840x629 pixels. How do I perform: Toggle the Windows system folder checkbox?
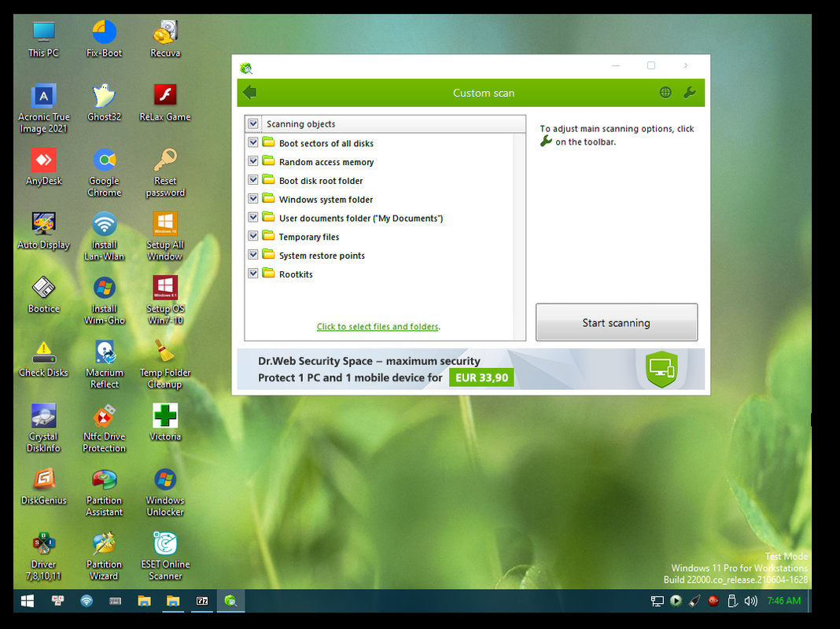253,199
